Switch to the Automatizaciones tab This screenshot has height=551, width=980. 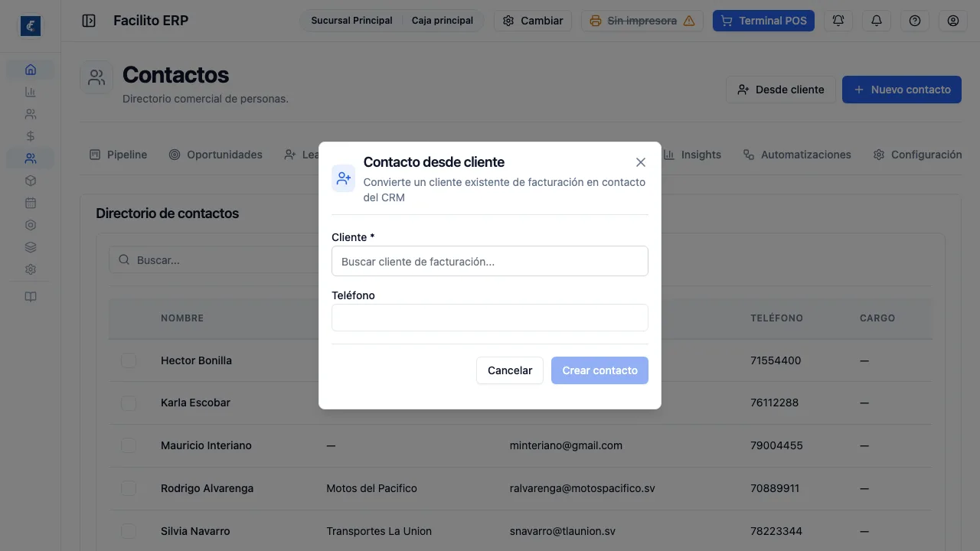[797, 155]
